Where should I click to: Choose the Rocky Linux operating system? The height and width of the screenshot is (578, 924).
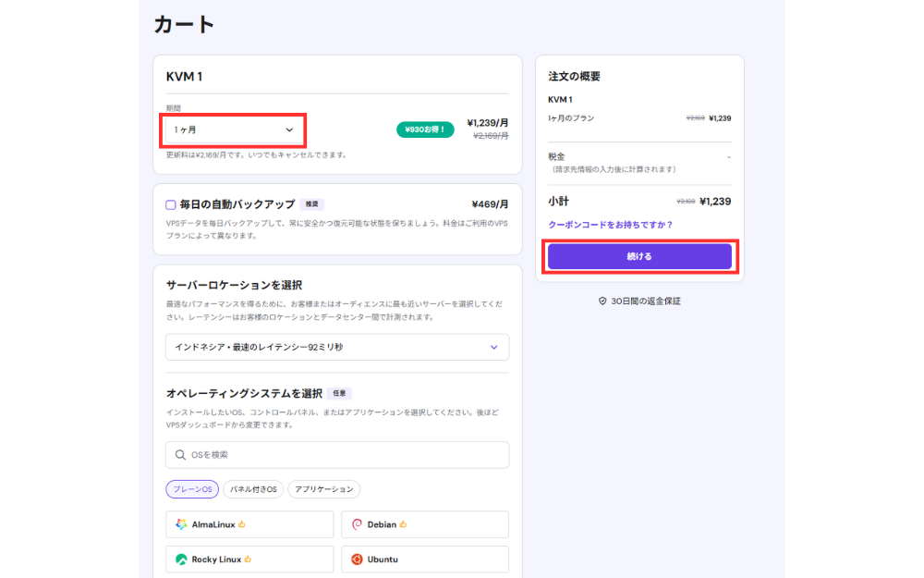249,560
